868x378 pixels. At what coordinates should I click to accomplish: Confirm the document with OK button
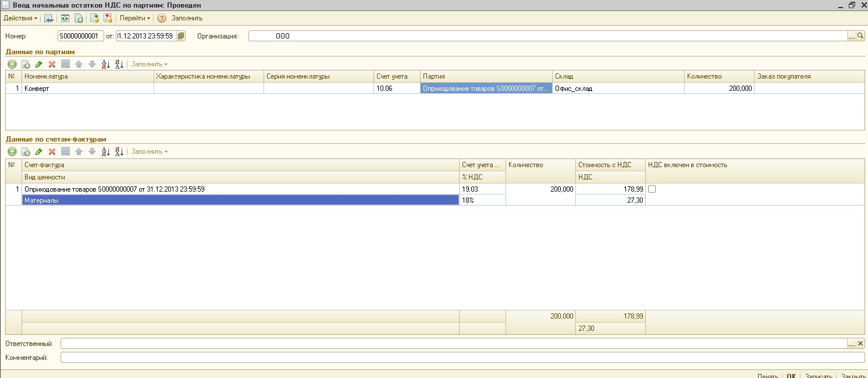pos(791,376)
